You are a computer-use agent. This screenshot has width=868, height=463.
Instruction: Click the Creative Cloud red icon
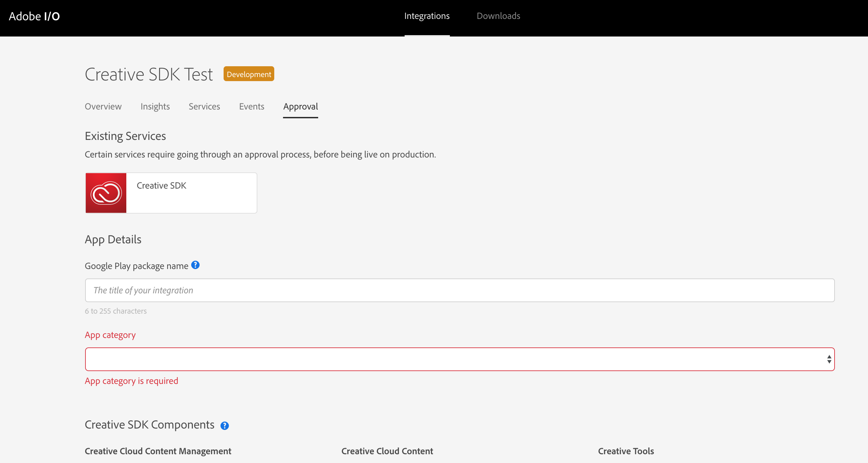pos(106,193)
